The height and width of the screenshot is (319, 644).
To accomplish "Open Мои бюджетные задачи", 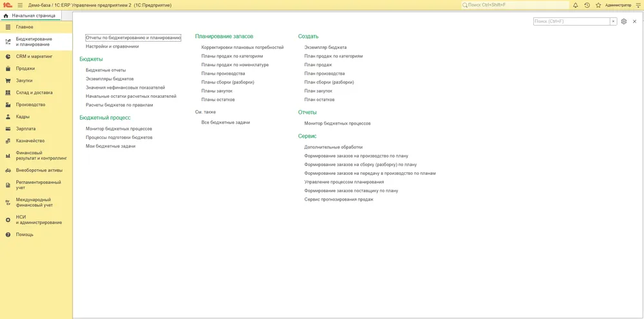I will [111, 146].
